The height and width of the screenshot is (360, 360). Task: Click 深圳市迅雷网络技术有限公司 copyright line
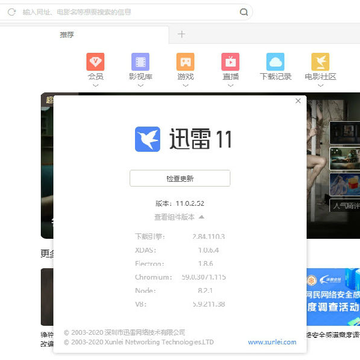pos(124,332)
